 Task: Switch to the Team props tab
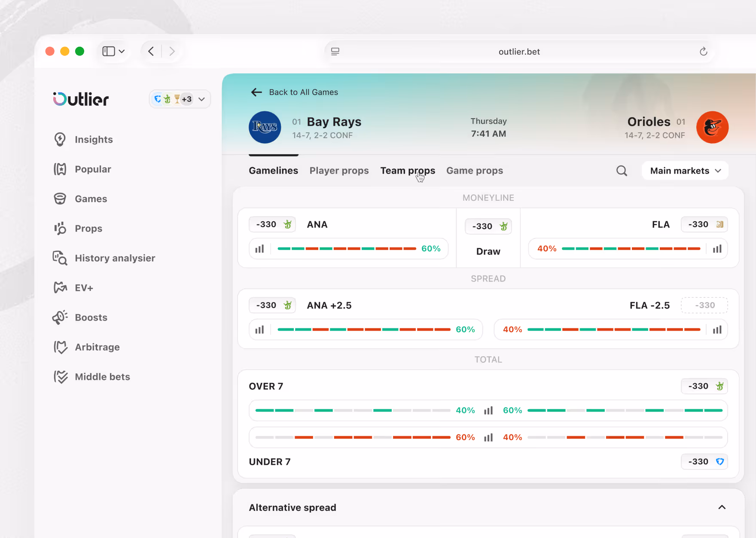point(408,171)
